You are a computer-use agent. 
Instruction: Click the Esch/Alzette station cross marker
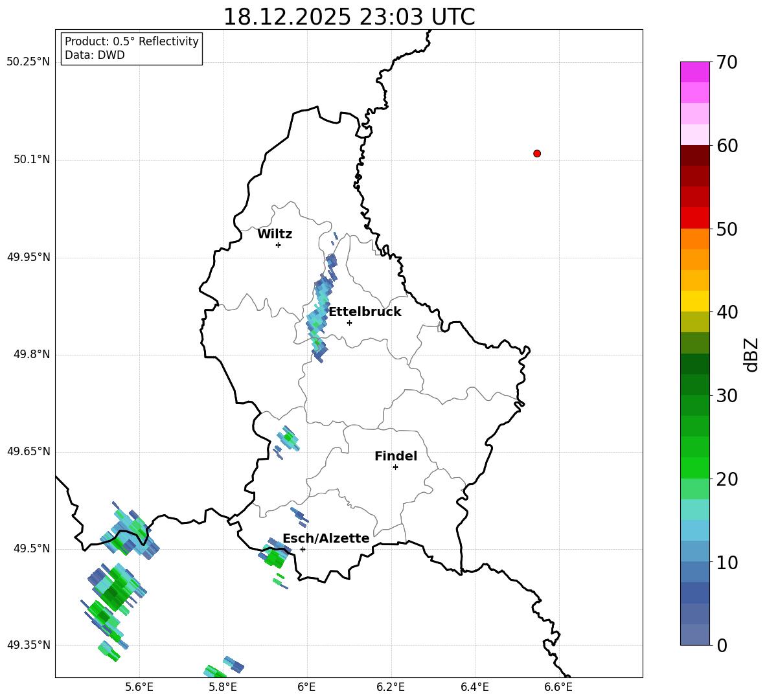point(303,549)
